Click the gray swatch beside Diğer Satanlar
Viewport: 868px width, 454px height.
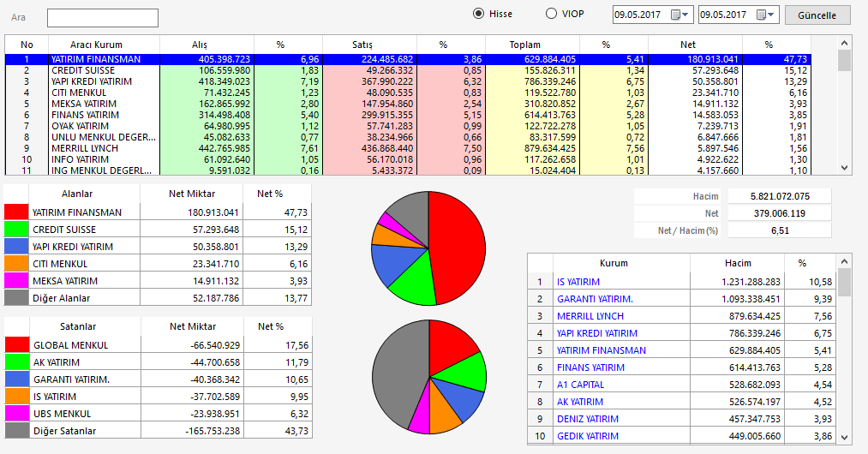(16, 431)
